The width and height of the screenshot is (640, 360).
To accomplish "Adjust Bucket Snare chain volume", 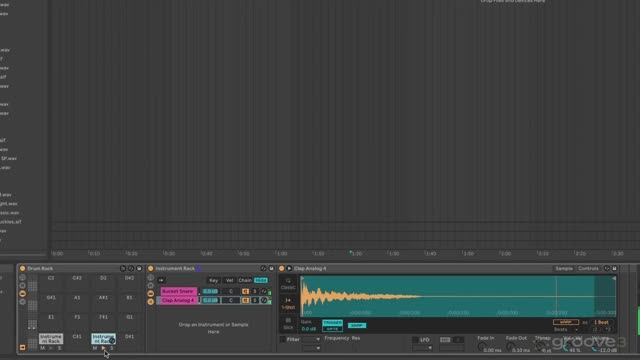I will [210, 291].
